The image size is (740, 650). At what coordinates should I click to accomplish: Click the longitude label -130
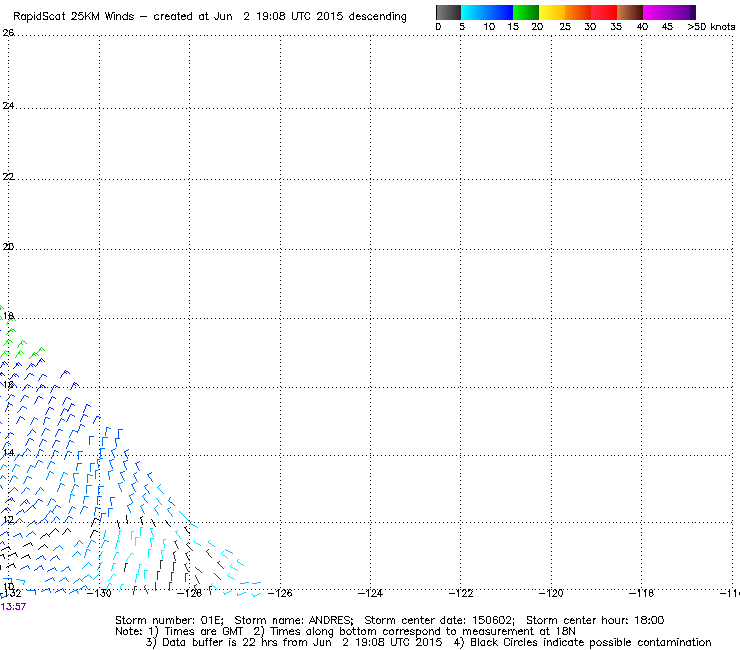[99, 593]
